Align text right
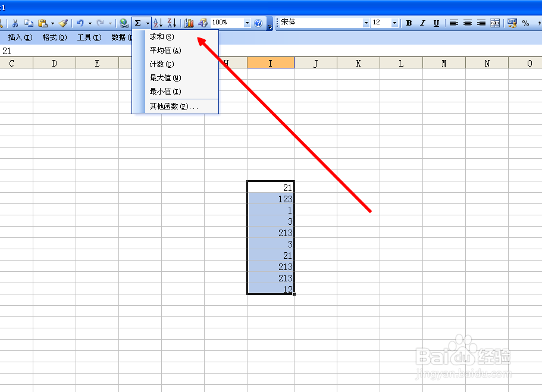 (481, 23)
